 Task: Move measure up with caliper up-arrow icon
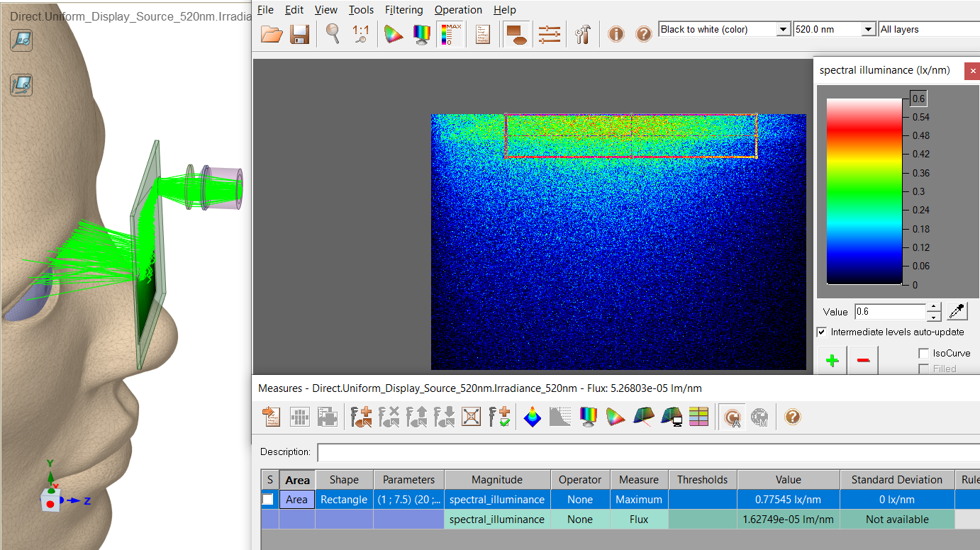coord(417,417)
